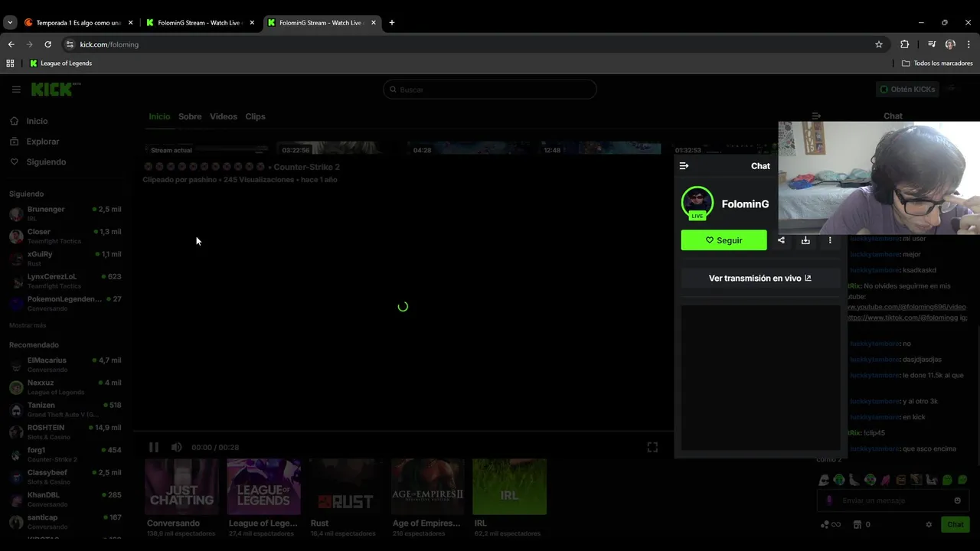
Task: Click Ver transmisión en vivo
Action: pos(760,279)
